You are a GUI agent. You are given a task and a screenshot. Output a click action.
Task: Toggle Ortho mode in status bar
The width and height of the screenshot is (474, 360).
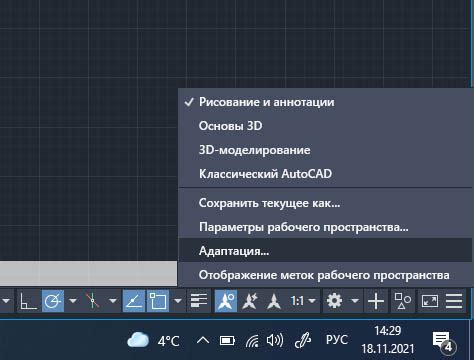coord(28,301)
